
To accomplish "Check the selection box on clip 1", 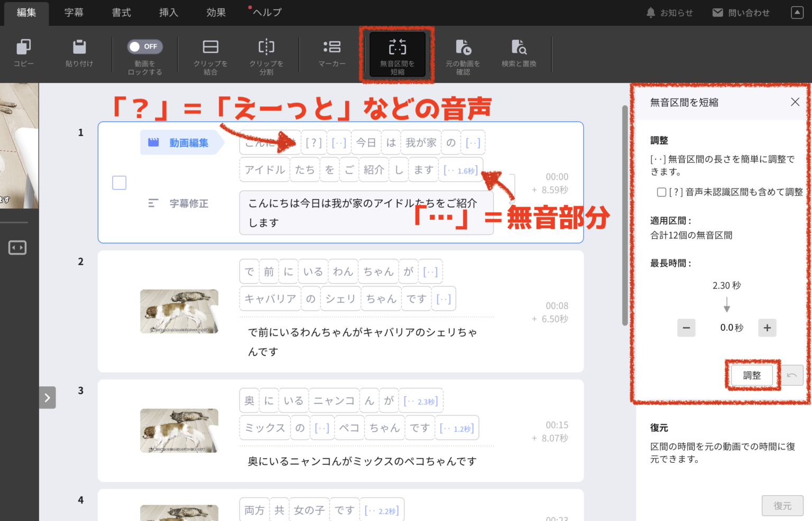I will pyautogui.click(x=119, y=182).
